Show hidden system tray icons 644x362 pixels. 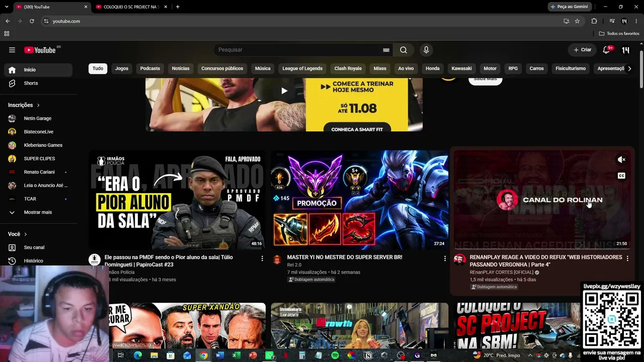coord(530,355)
